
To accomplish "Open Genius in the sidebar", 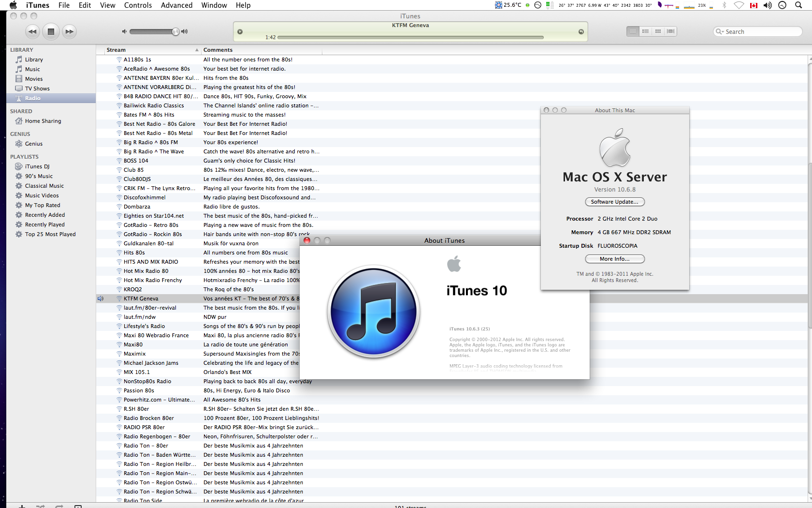I will (x=51, y=144).
